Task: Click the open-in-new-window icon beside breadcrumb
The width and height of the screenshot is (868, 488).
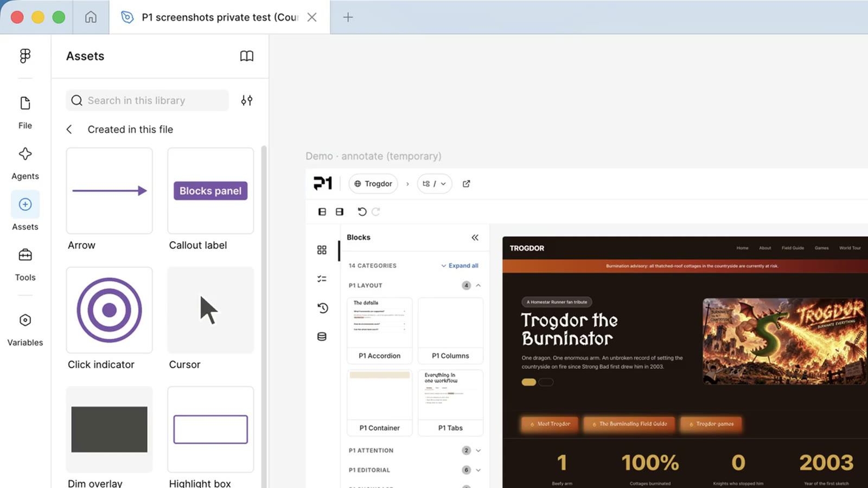Action: pos(466,184)
